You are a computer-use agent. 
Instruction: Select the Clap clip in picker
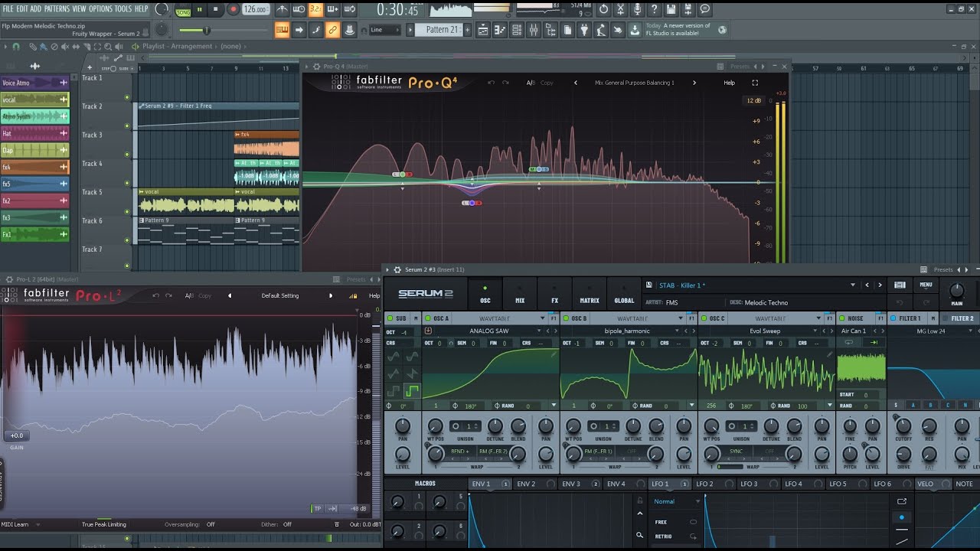(34, 150)
